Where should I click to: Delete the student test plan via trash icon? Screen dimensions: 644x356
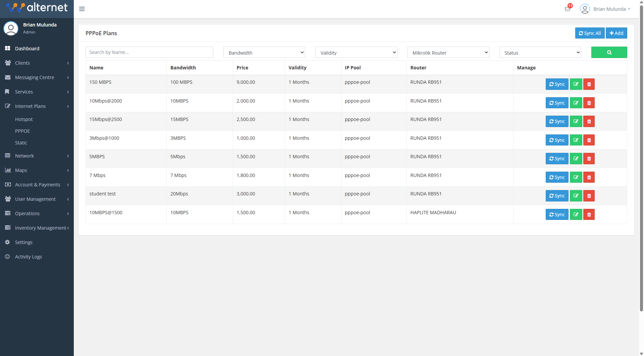click(588, 196)
